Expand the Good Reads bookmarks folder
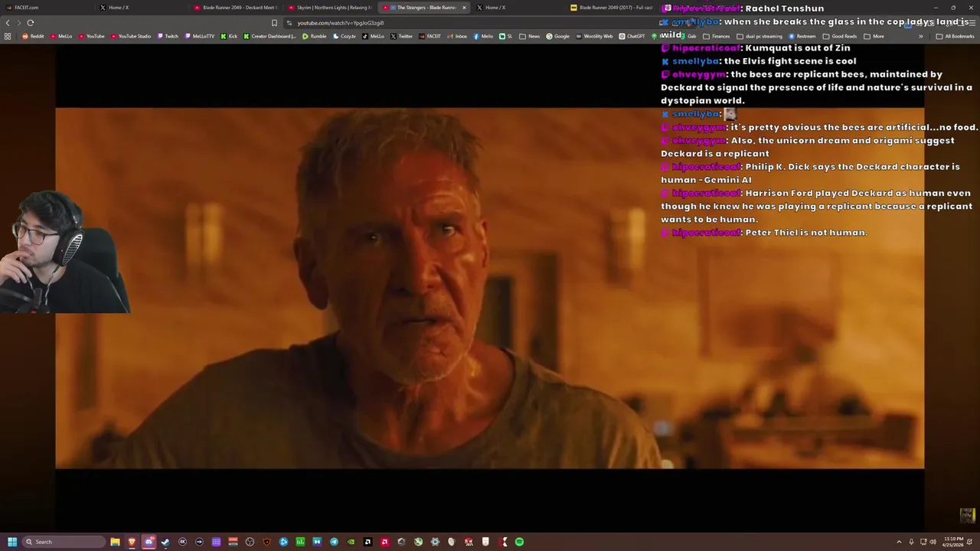 click(841, 36)
